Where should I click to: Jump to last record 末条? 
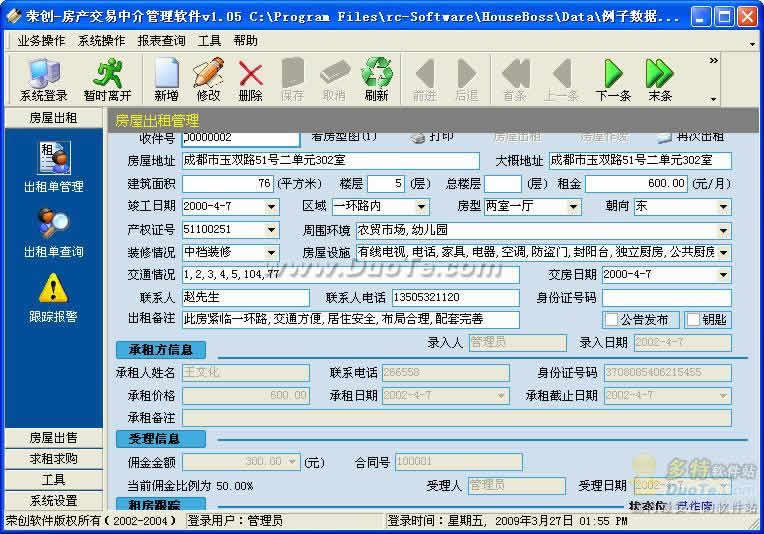660,79
